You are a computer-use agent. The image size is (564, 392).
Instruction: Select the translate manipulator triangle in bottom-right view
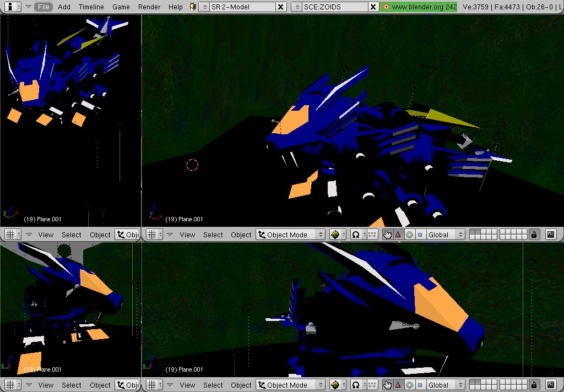[398, 385]
